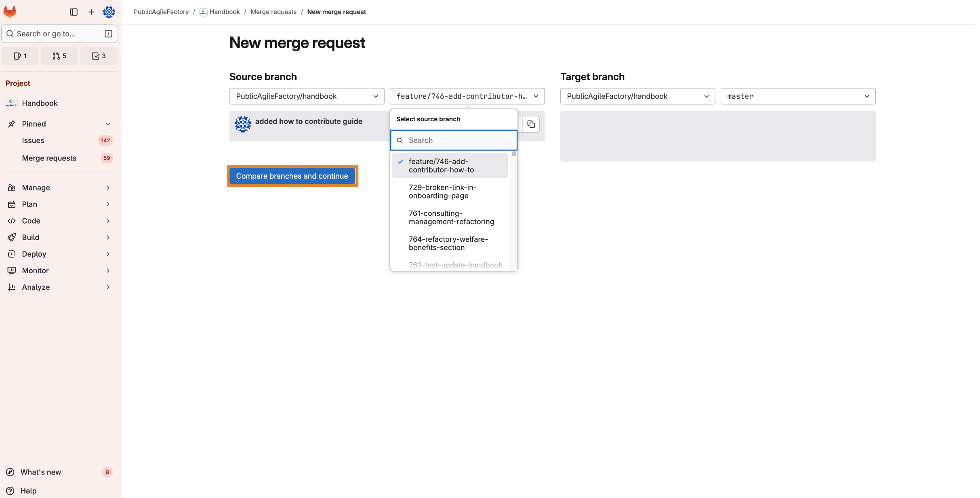980x498 pixels.
Task: Open to-do list counter showing 3
Action: [99, 56]
